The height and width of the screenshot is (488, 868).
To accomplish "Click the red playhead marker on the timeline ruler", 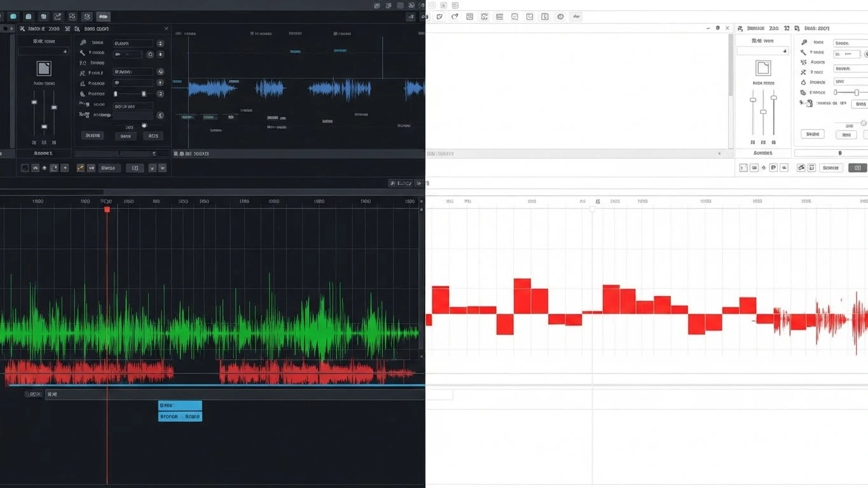I will pyautogui.click(x=107, y=210).
